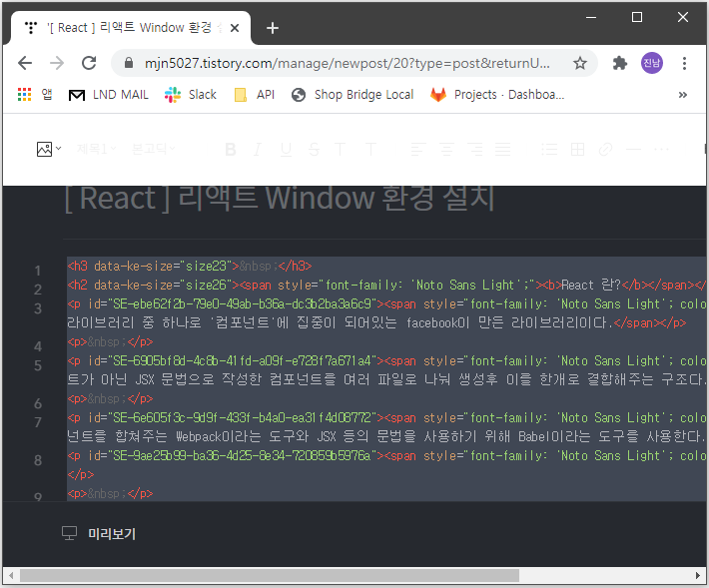Screen dimensions: 709x588
Task: Open the Chrome extensions puzzle icon
Action: pyautogui.click(x=620, y=63)
